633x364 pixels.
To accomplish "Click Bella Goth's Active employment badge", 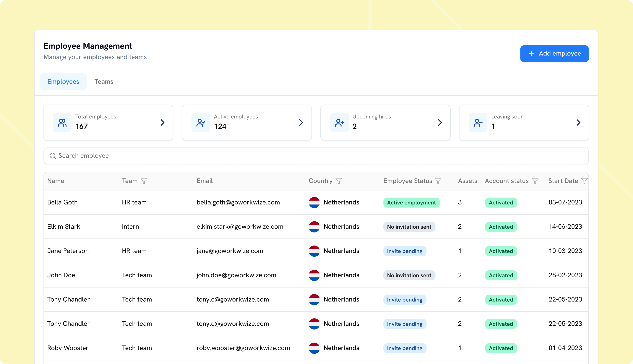I will click(411, 202).
